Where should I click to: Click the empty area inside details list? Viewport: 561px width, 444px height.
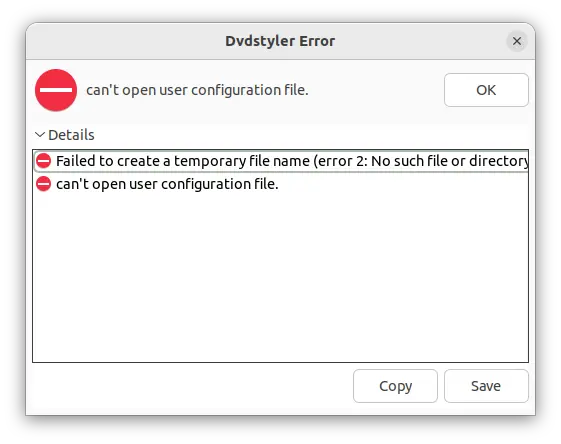click(280, 277)
